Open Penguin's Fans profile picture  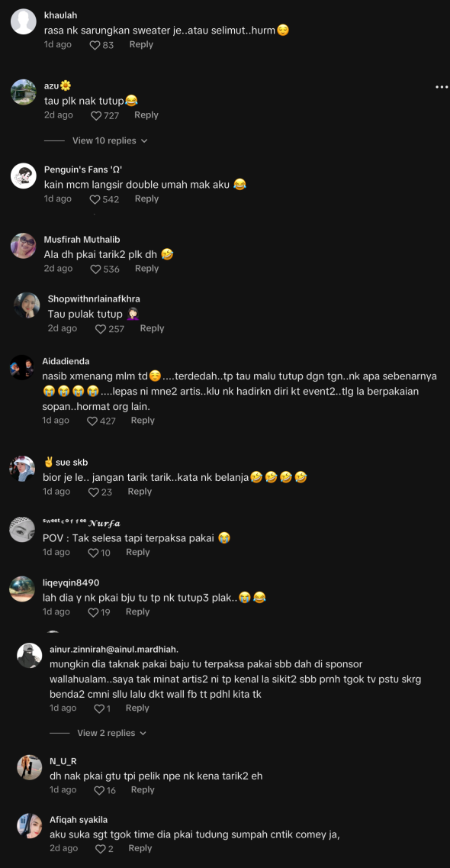(x=23, y=176)
